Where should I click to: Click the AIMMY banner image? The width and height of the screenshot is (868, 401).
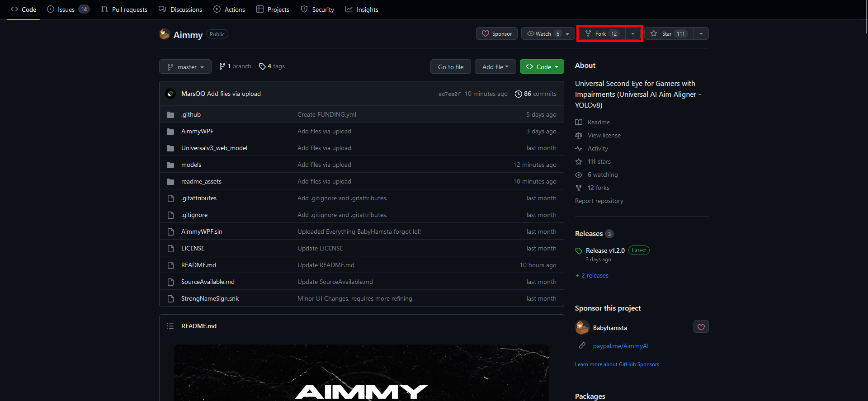tap(362, 373)
